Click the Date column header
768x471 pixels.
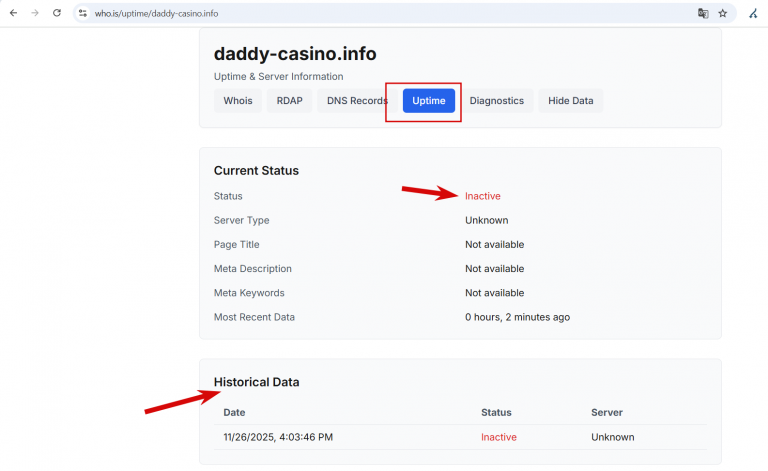(234, 412)
